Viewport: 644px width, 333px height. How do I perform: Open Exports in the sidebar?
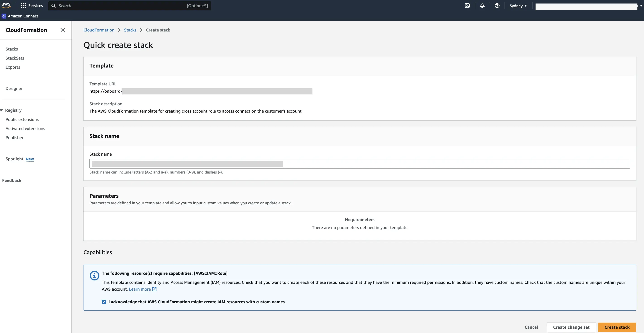pyautogui.click(x=13, y=67)
